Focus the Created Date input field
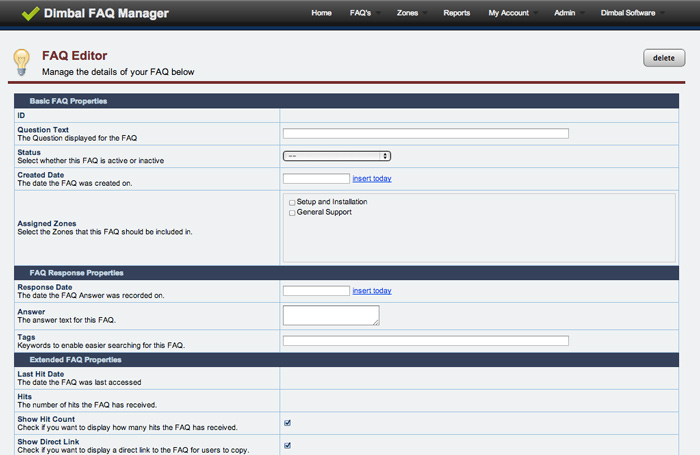This screenshot has height=455, width=700. (316, 179)
